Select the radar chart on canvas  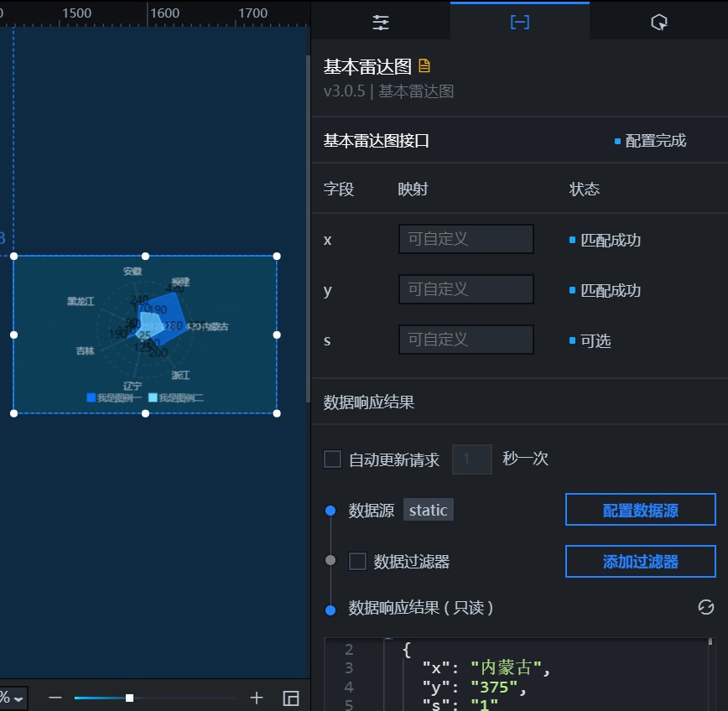click(x=145, y=335)
